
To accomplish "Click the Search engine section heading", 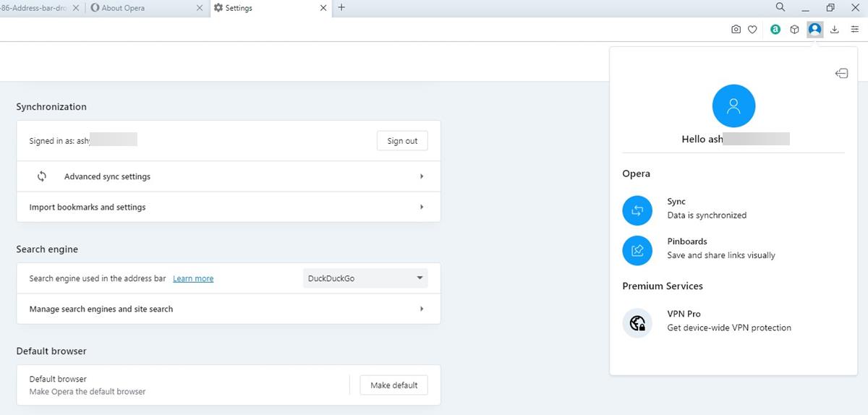I will [x=47, y=249].
